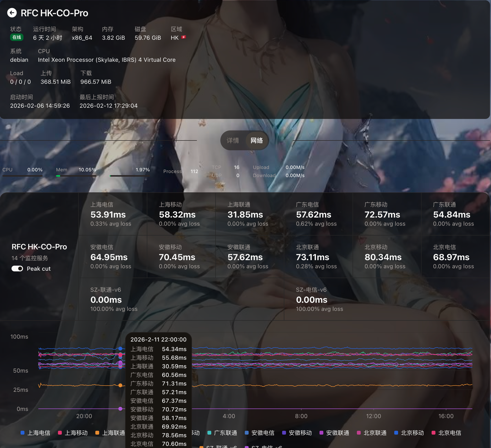Select the 网络 tab
Screen dimensions: 491x448
(257, 140)
